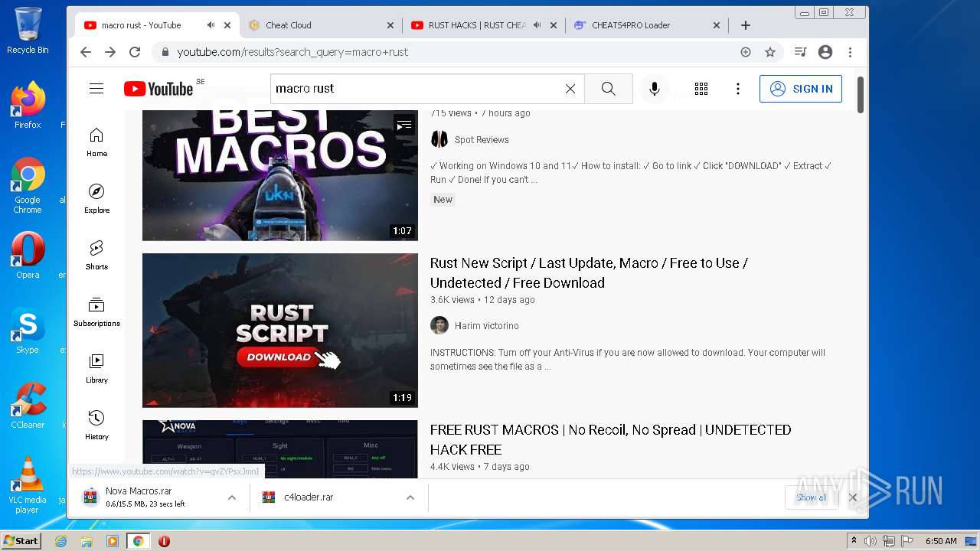Open the Nova macros video thumbnail
Viewport: 980px width, 551px height.
click(280, 449)
